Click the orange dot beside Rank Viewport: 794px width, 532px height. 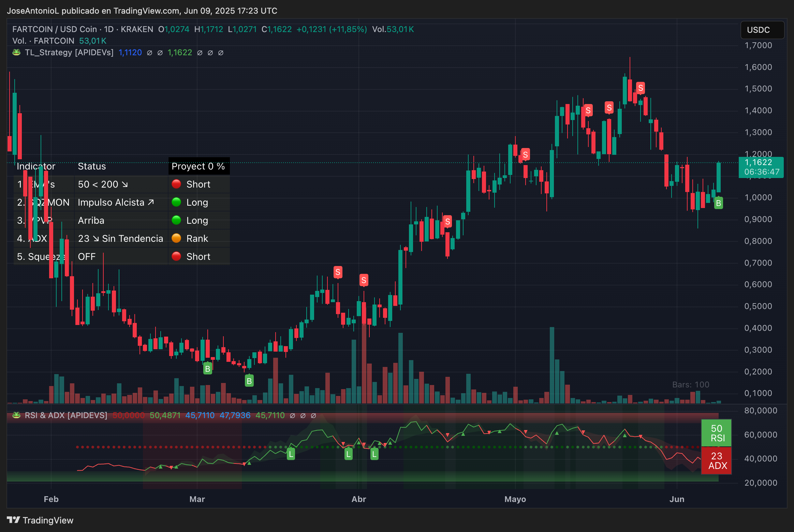(176, 238)
